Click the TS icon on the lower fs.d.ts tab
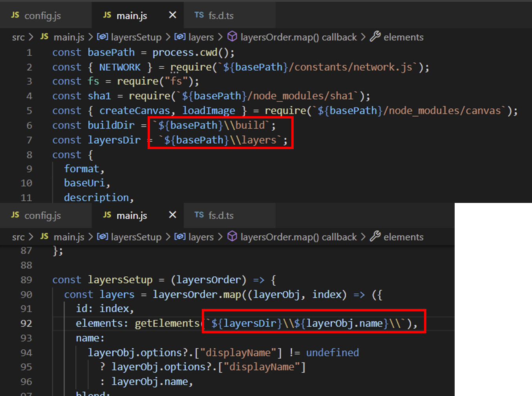Viewport: 532px width, 396px height. 199,215
